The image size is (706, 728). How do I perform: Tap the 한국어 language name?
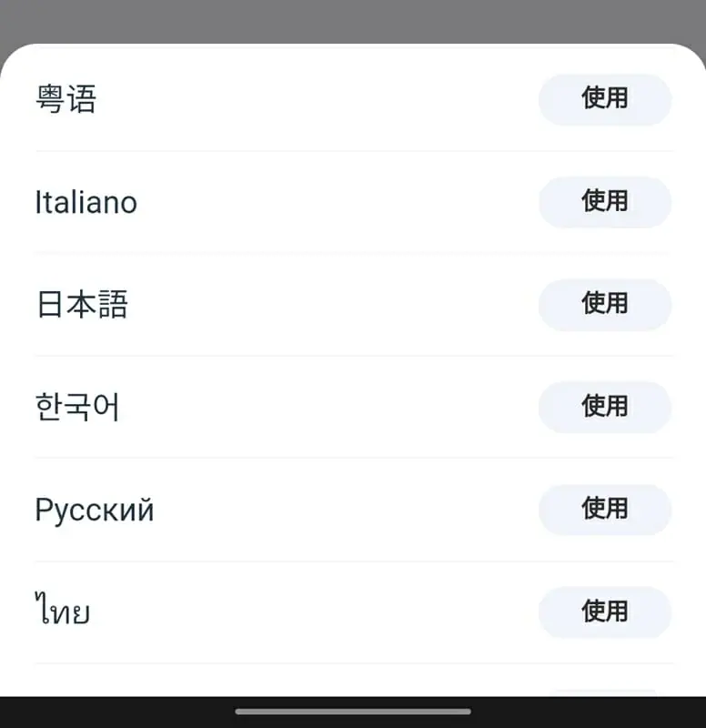tap(77, 407)
